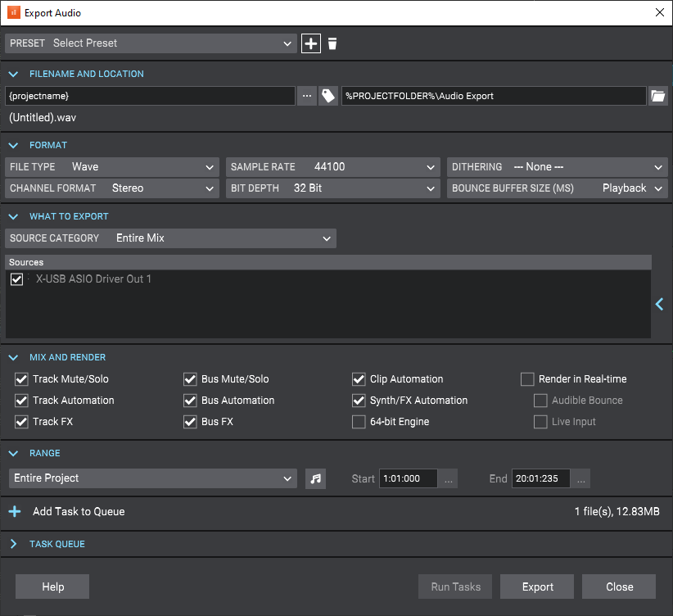Screen dimensions: 673x616
Task: Enable the 64-bit Engine checkbox
Action: [359, 422]
